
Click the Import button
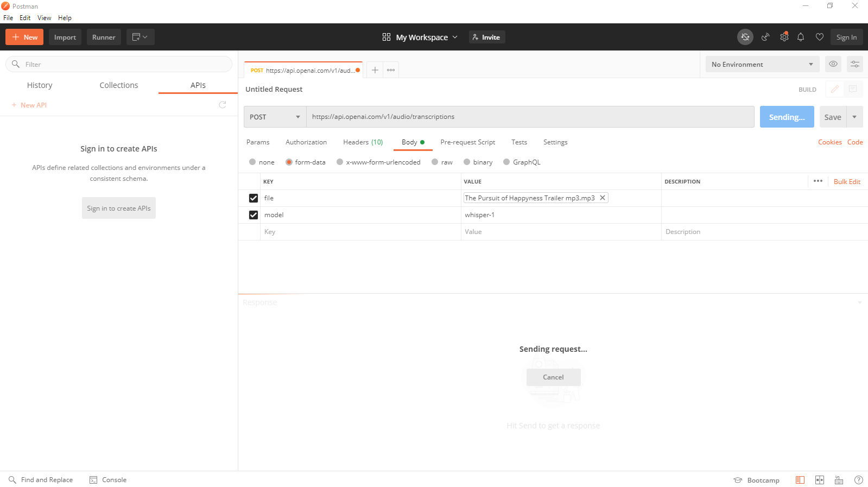pos(65,37)
